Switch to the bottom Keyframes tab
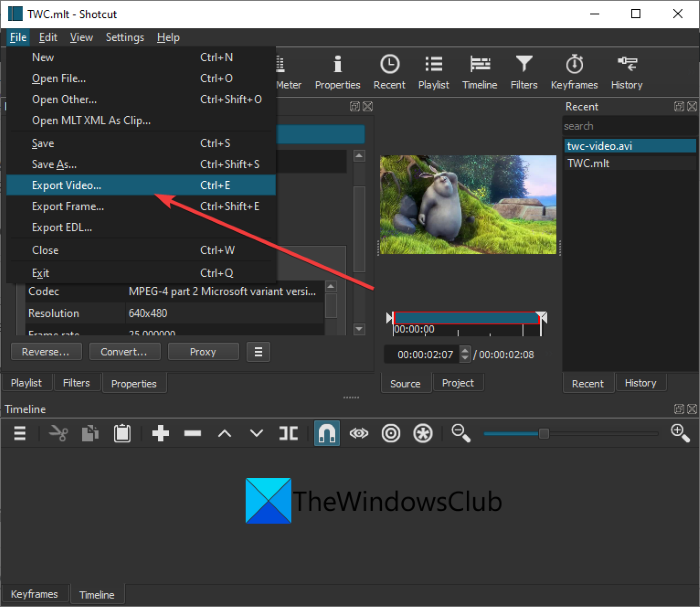This screenshot has width=700, height=607. point(34,594)
